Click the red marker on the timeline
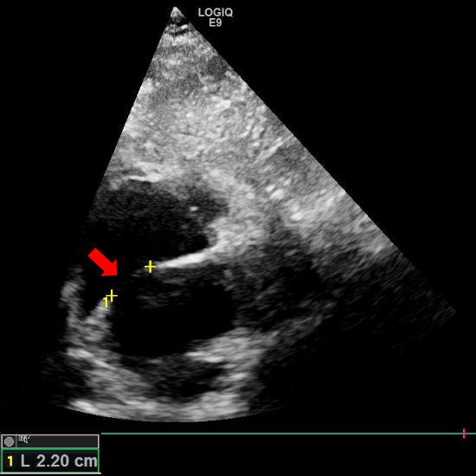 464,434
